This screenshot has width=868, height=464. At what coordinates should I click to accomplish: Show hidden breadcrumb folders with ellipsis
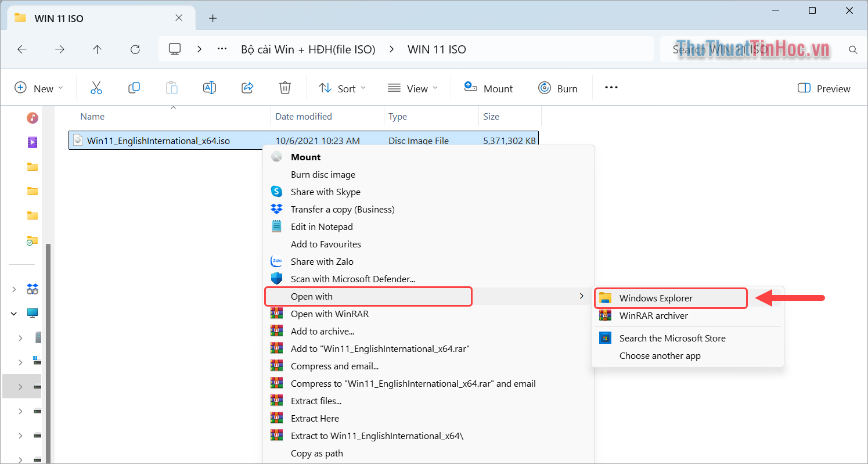222,49
